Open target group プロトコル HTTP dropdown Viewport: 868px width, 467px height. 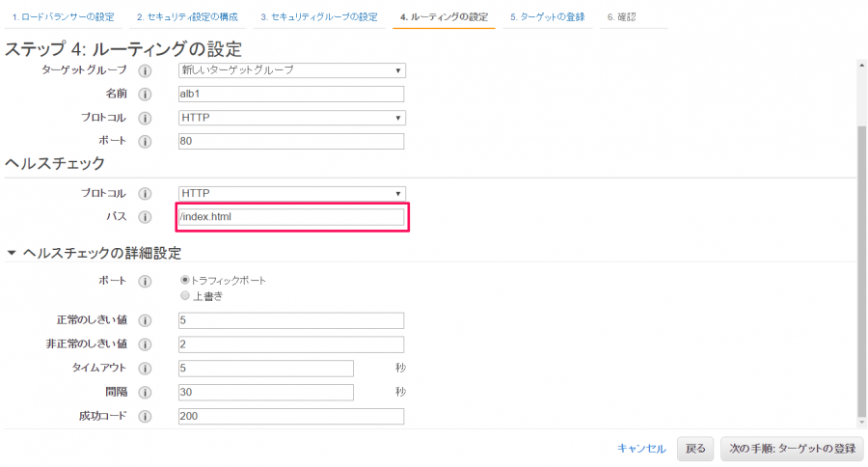coord(291,118)
